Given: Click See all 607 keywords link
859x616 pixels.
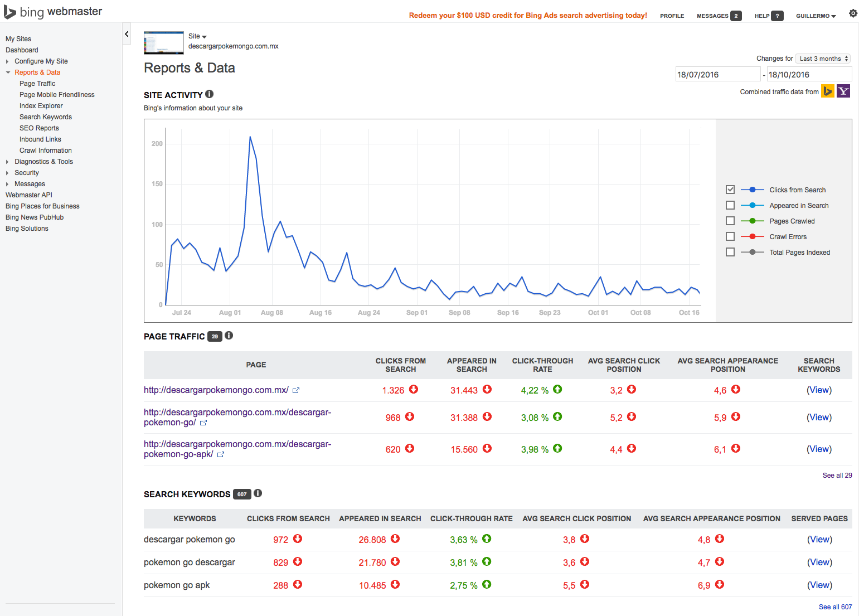Looking at the screenshot, I should pyautogui.click(x=835, y=607).
